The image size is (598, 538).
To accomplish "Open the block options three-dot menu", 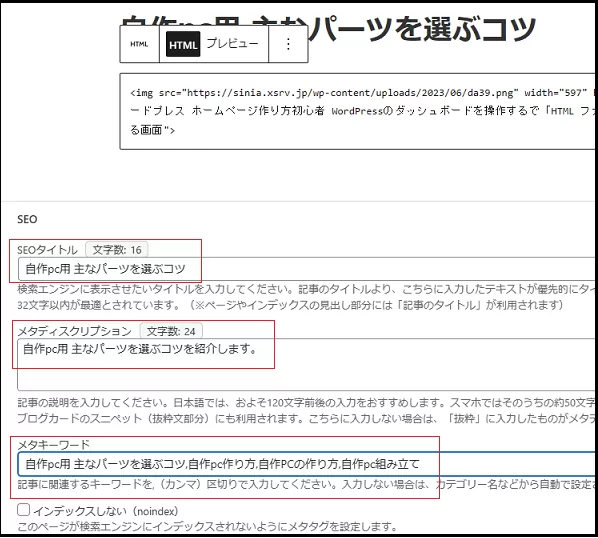I will click(288, 44).
